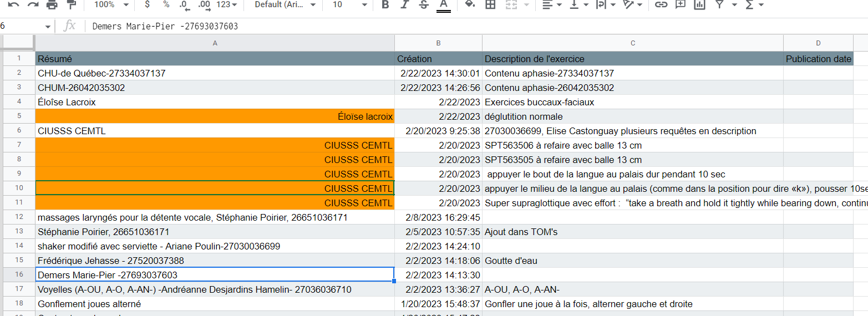
Task: Create a filter
Action: coord(719,4)
